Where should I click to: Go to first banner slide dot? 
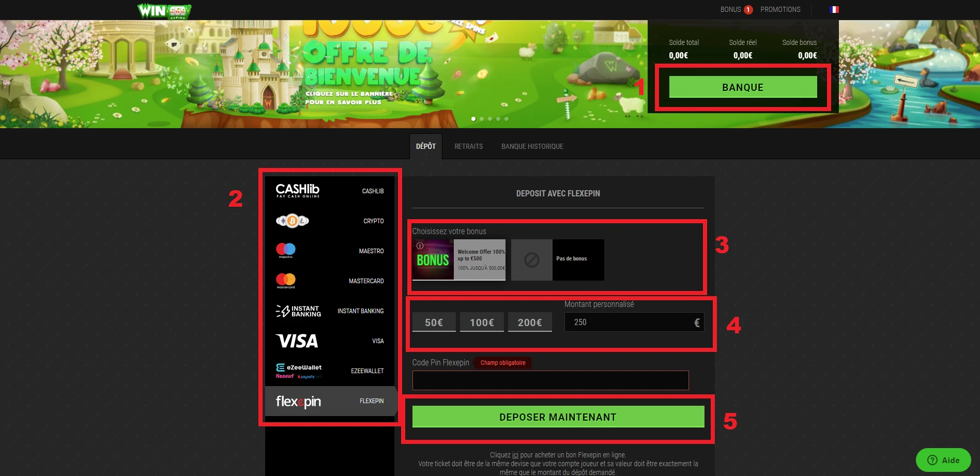(x=473, y=119)
